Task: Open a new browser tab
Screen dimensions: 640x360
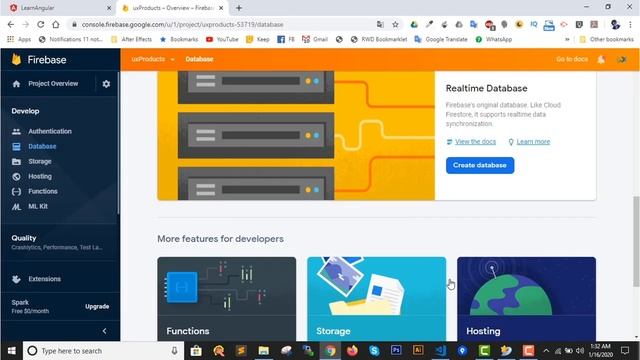Action: click(x=239, y=8)
